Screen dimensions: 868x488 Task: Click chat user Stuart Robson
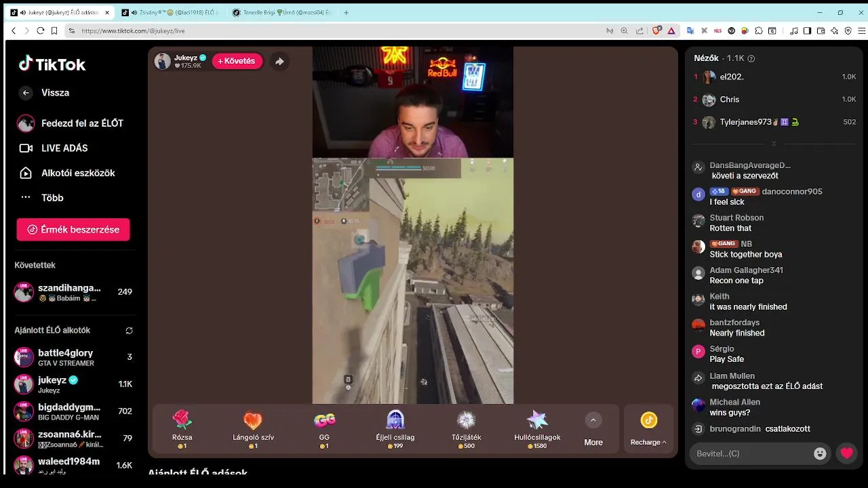(736, 218)
